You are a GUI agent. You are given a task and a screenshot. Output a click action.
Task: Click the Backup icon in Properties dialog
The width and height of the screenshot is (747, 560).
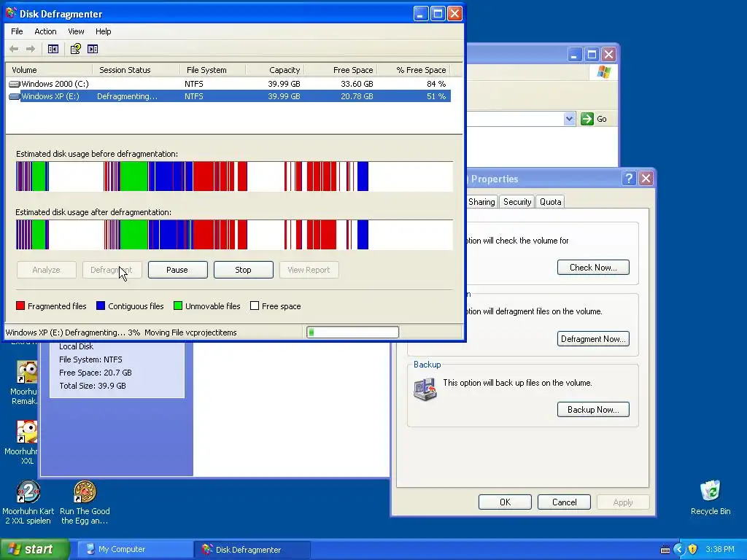coord(425,389)
